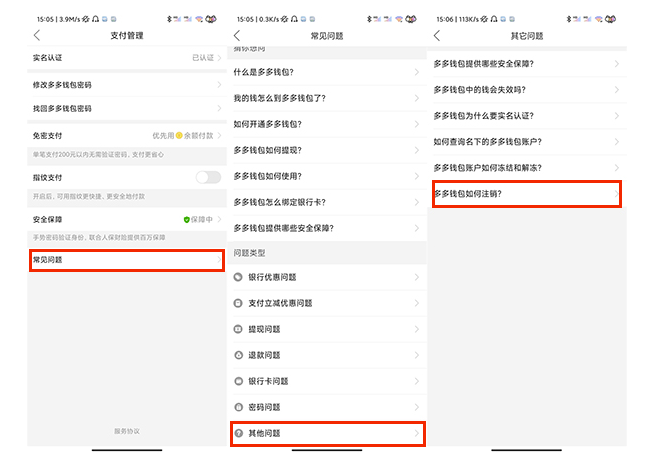Open 多多钱包账户如何冻结和解冻?
The image size is (649, 465).
pyautogui.click(x=526, y=168)
